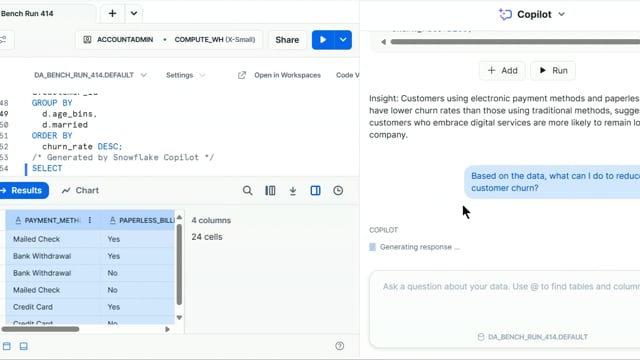Image resolution: width=640 pixels, height=360 pixels.
Task: Download results using the download icon
Action: tap(293, 191)
